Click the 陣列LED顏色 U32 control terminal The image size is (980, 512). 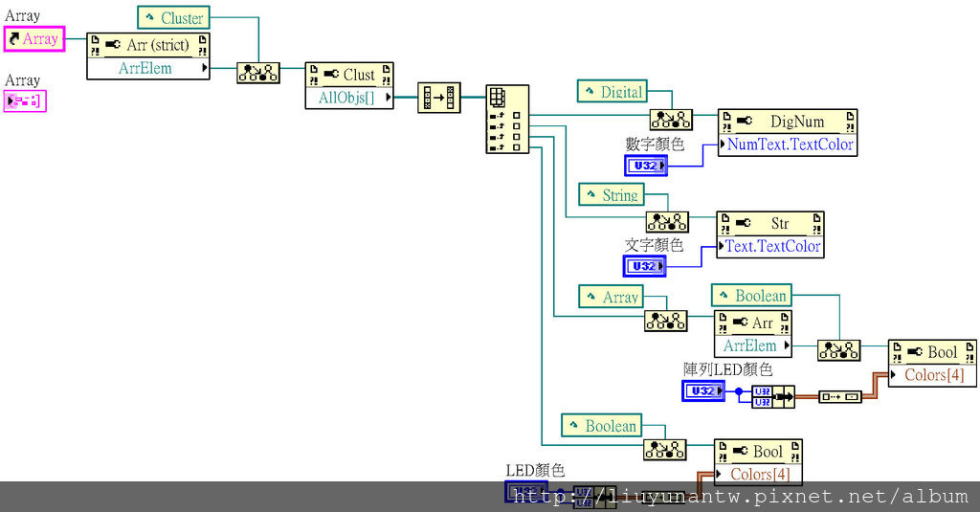(x=703, y=390)
